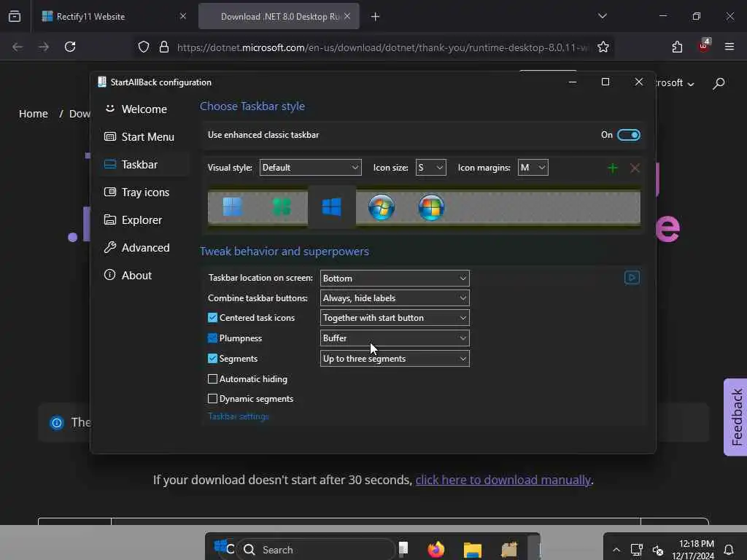Viewport: 747px width, 560px height.
Task: Toggle Use enhanced classic taskbar switch
Action: click(x=628, y=135)
